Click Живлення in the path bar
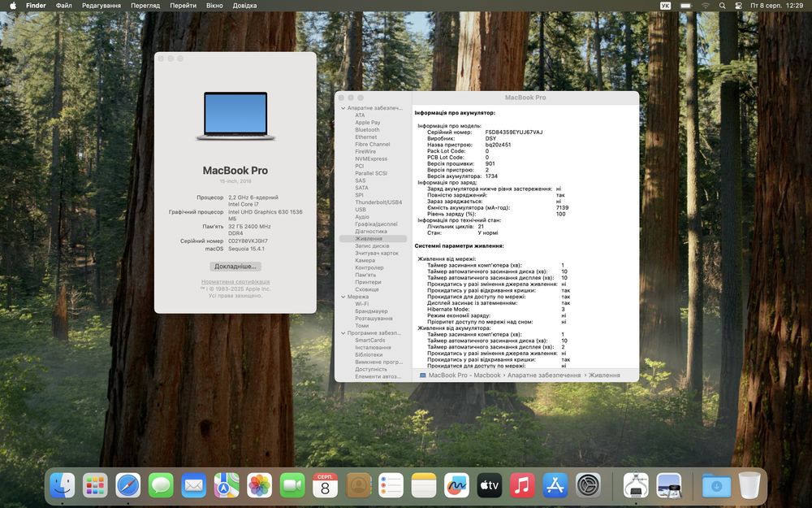812x508 pixels. pyautogui.click(x=604, y=376)
